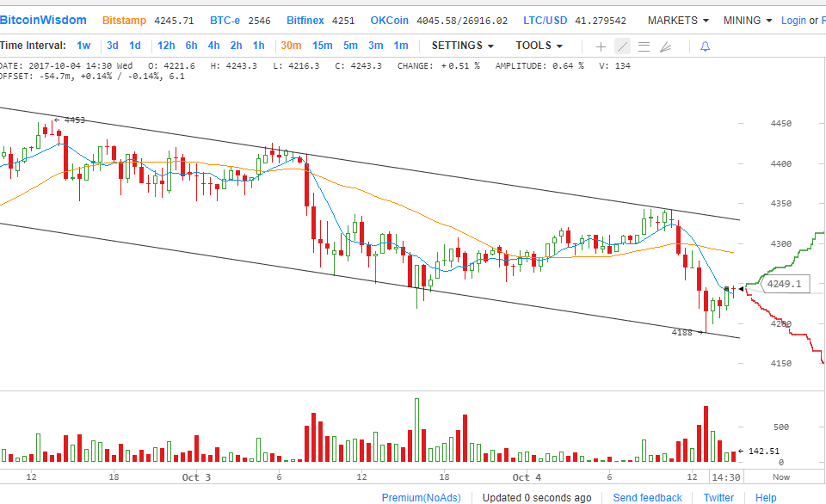This screenshot has height=504, width=826.
Task: Click the 4249.1 current price label
Action: tap(784, 284)
